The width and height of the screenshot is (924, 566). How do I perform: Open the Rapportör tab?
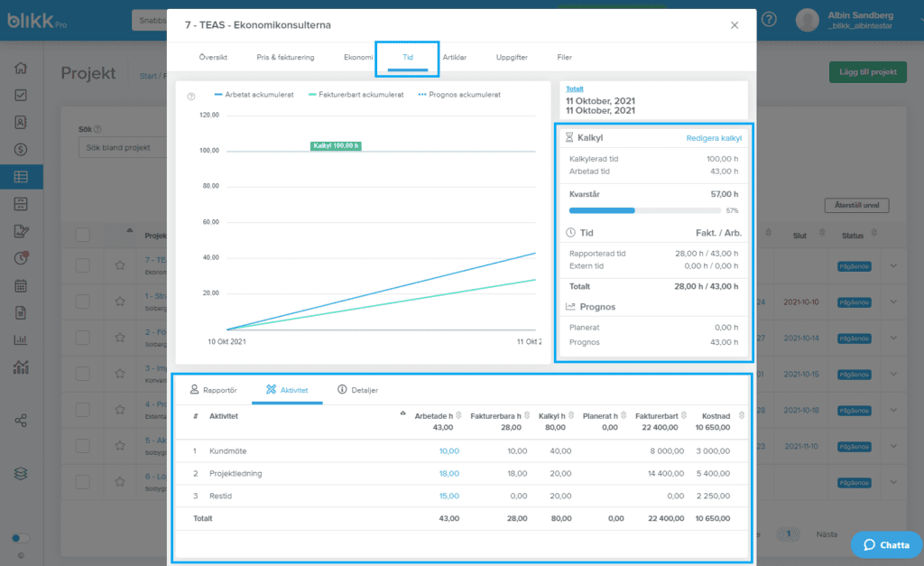tap(214, 390)
